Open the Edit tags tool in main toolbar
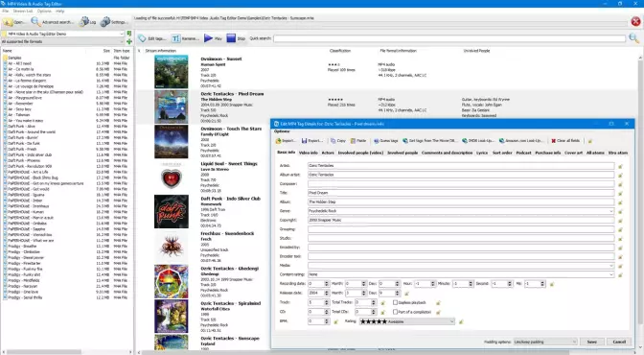This screenshot has width=644, height=355. 152,38
